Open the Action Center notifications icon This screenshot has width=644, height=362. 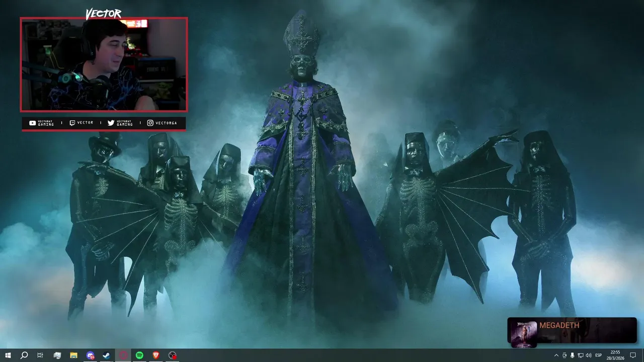(x=633, y=355)
